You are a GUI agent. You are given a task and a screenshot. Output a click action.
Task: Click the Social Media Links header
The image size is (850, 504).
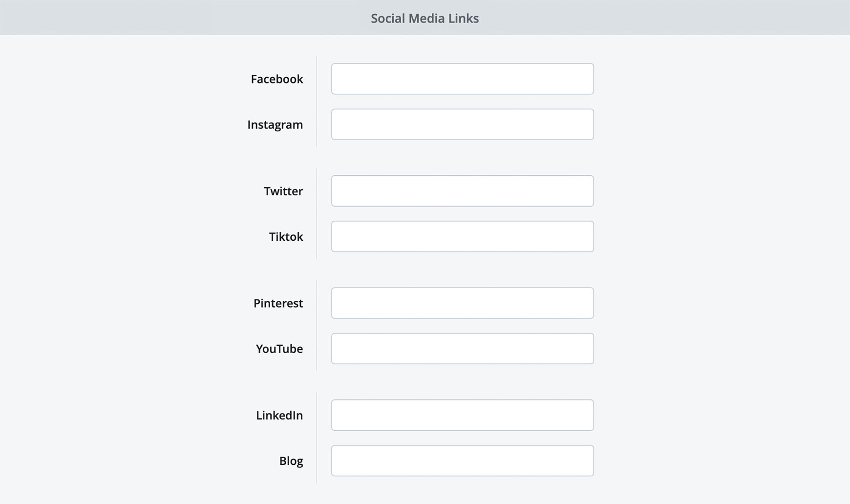[425, 18]
